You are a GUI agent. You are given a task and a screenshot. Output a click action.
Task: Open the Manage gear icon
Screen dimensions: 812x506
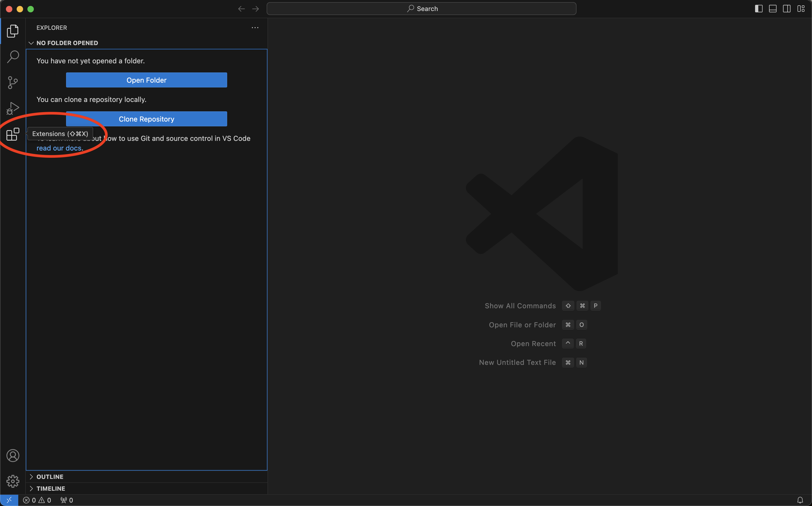(x=13, y=481)
